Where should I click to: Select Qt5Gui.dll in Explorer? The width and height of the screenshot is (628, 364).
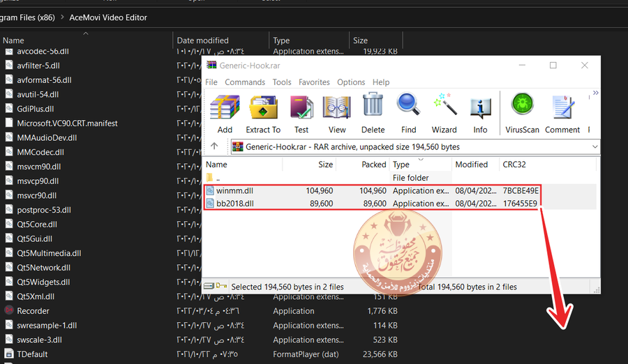tap(34, 238)
